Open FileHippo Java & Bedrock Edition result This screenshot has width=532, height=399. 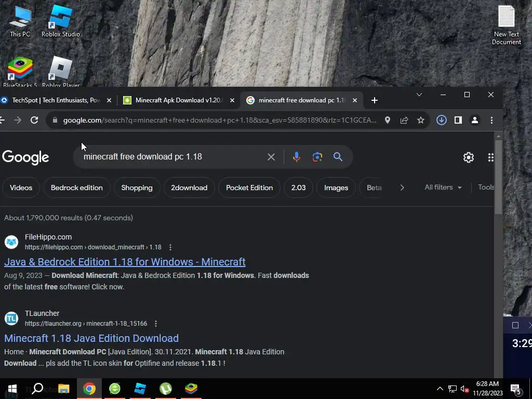[125, 262]
